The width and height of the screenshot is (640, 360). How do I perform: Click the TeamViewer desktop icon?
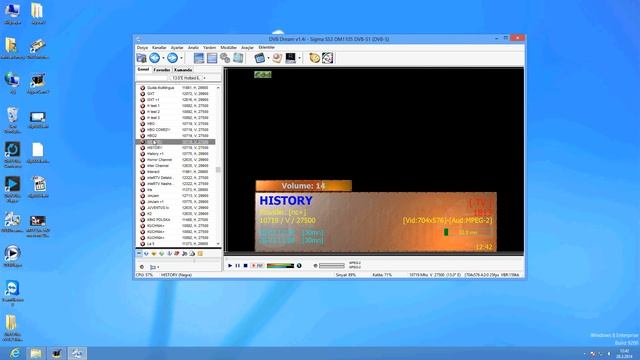[12, 292]
